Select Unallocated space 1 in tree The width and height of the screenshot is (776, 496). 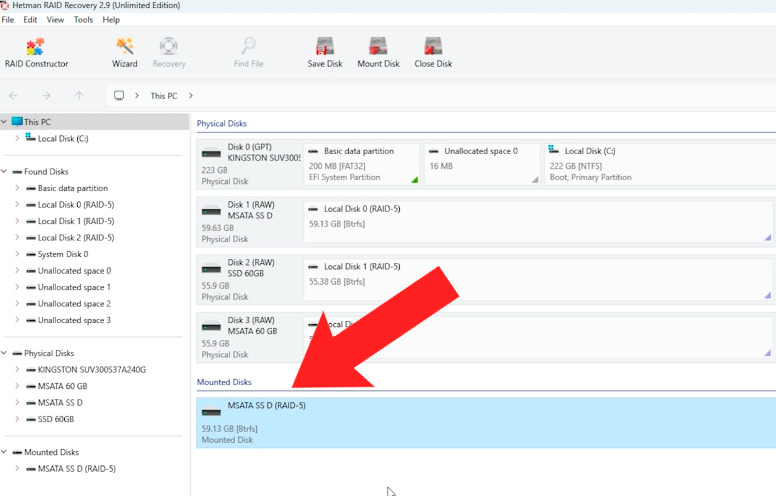(x=74, y=287)
